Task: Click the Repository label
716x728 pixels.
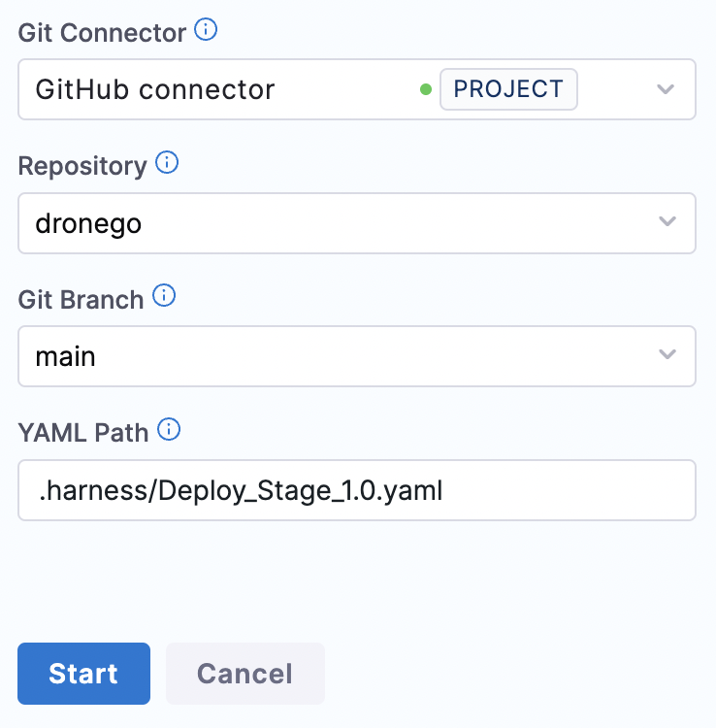Action: point(82,166)
